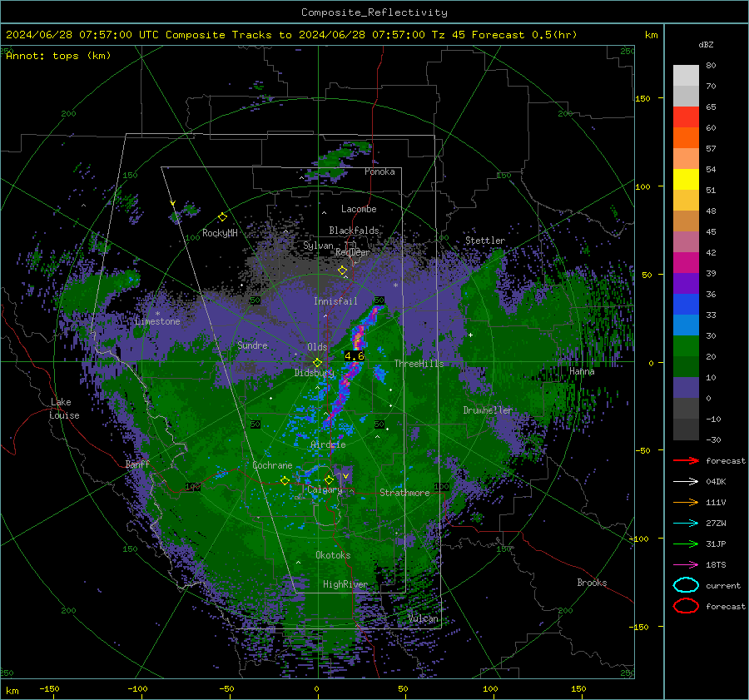Image resolution: width=749 pixels, height=700 pixels.
Task: Click the green 31JP arrow legend symbol
Action: (686, 544)
